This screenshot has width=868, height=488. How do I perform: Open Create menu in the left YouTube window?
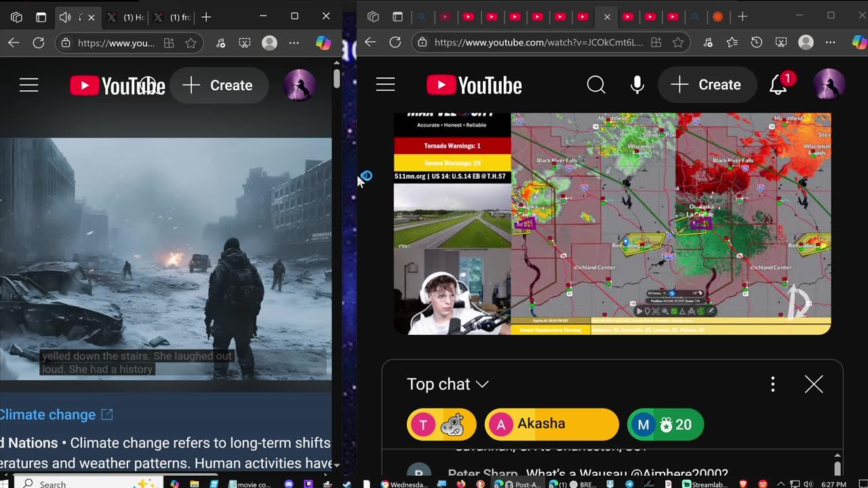coord(219,85)
